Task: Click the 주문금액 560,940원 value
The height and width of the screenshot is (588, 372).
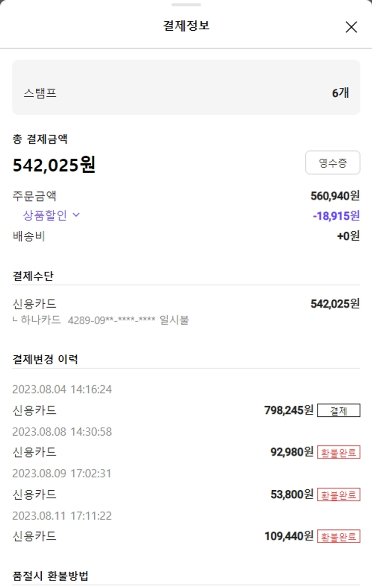Action: [335, 196]
